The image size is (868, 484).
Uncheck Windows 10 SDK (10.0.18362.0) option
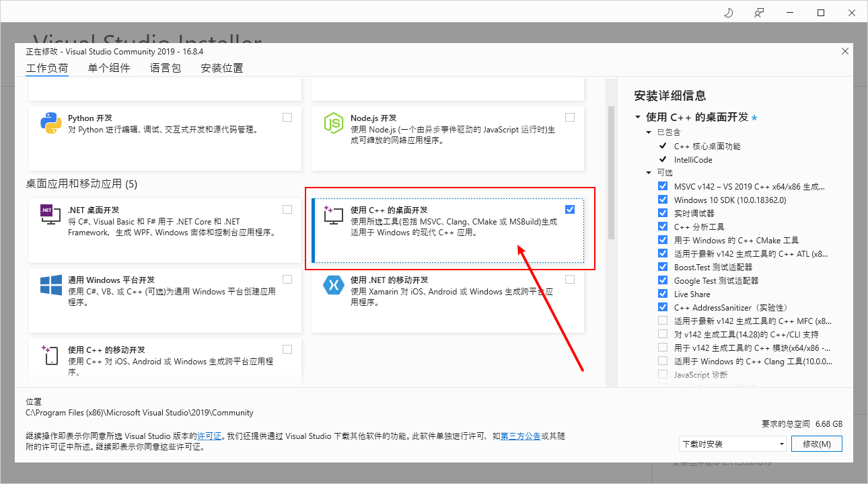pos(663,200)
